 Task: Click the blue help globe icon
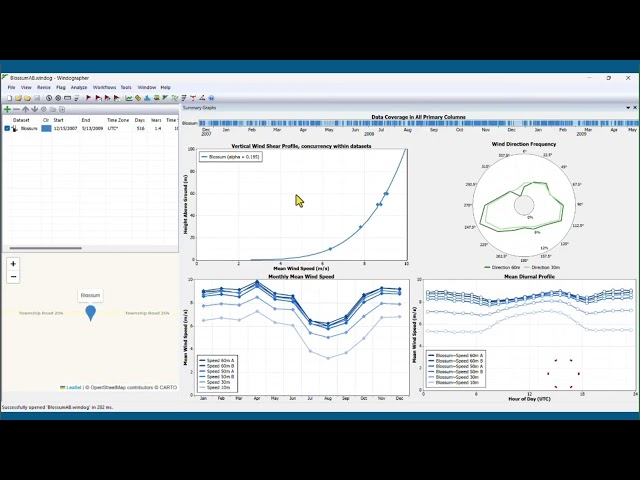[x=211, y=98]
